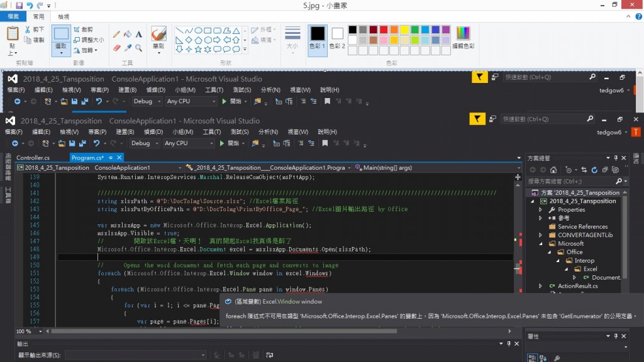Click the Home icon in Solution Explorer
The width and height of the screenshot is (644, 362).
click(553, 170)
